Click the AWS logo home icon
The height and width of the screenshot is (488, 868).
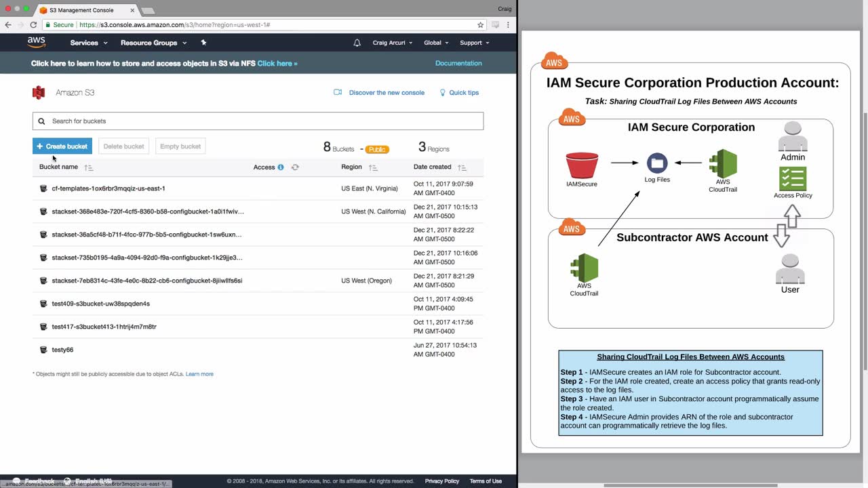click(37, 42)
